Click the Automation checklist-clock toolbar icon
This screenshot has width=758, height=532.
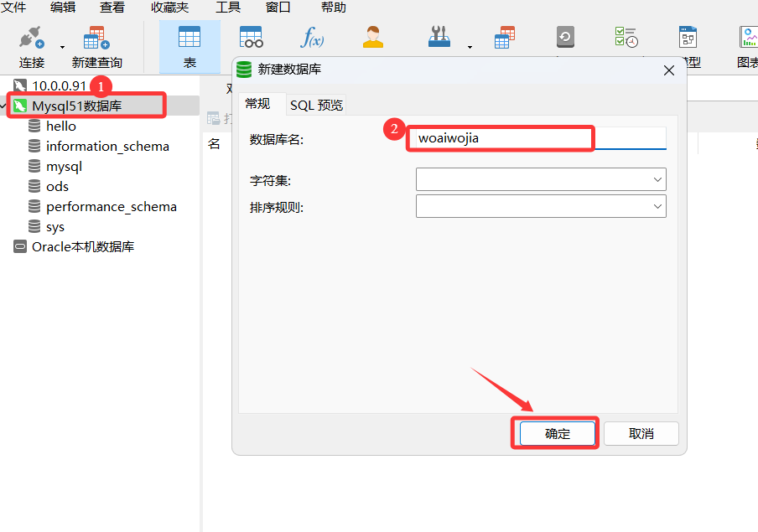[x=626, y=38]
